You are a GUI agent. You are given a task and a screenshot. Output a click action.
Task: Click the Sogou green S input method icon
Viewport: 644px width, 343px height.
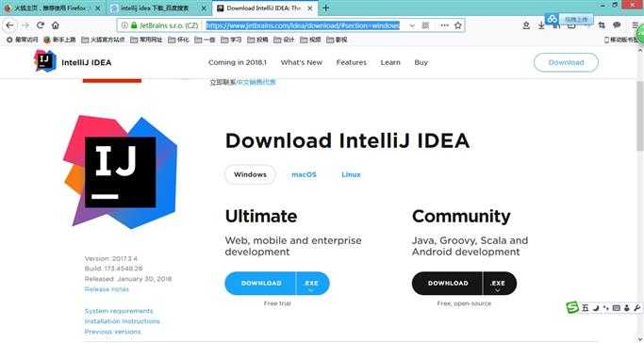(572, 307)
